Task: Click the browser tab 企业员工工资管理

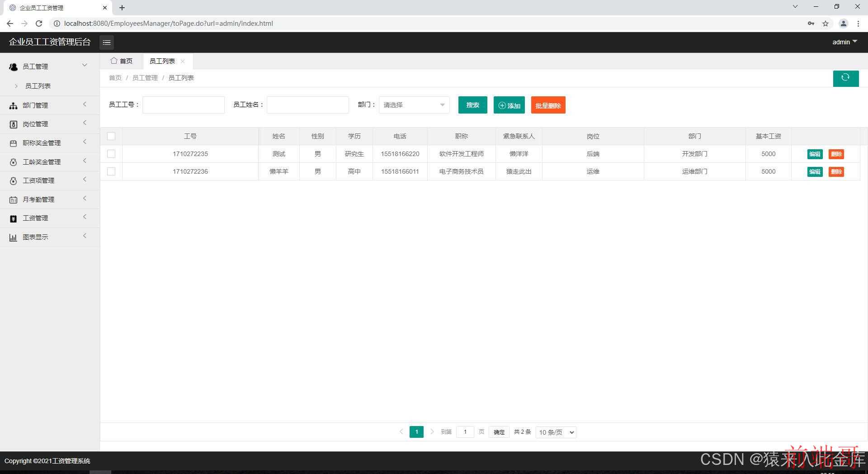Action: pyautogui.click(x=57, y=8)
